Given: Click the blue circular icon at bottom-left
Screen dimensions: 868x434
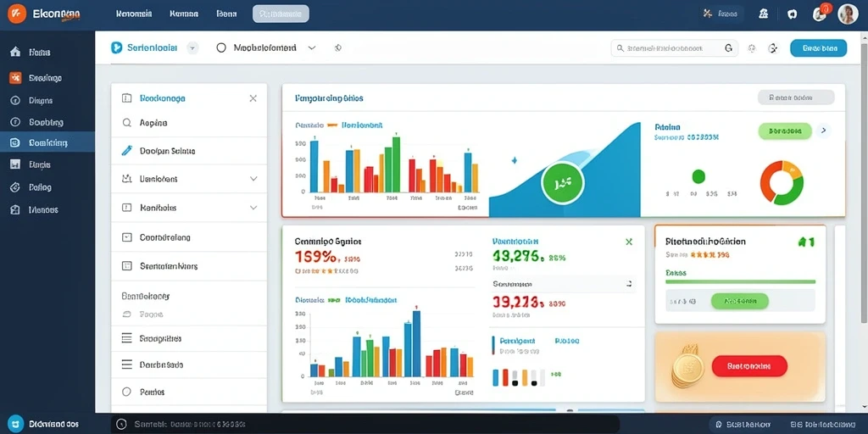Looking at the screenshot, I should coord(15,424).
